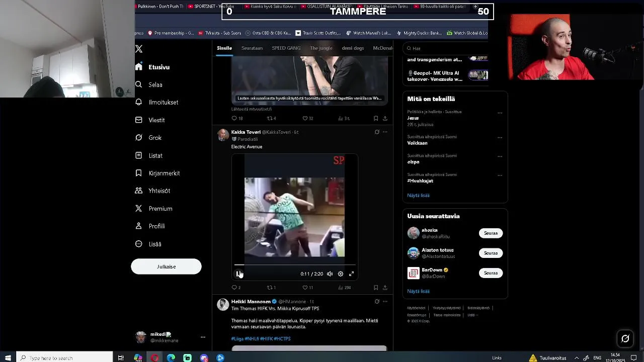This screenshot has width=644, height=362.
Task: Click the Kirjanmerkit bookmark icon in sidebar
Action: point(139,173)
